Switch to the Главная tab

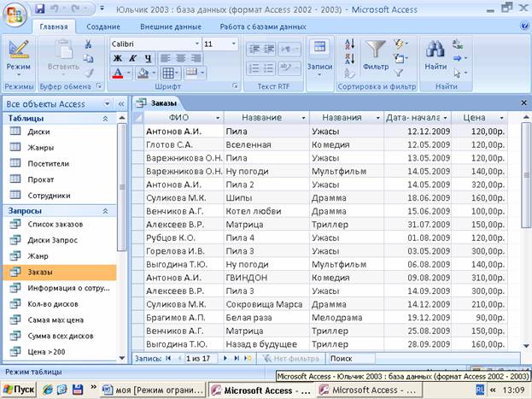54,26
